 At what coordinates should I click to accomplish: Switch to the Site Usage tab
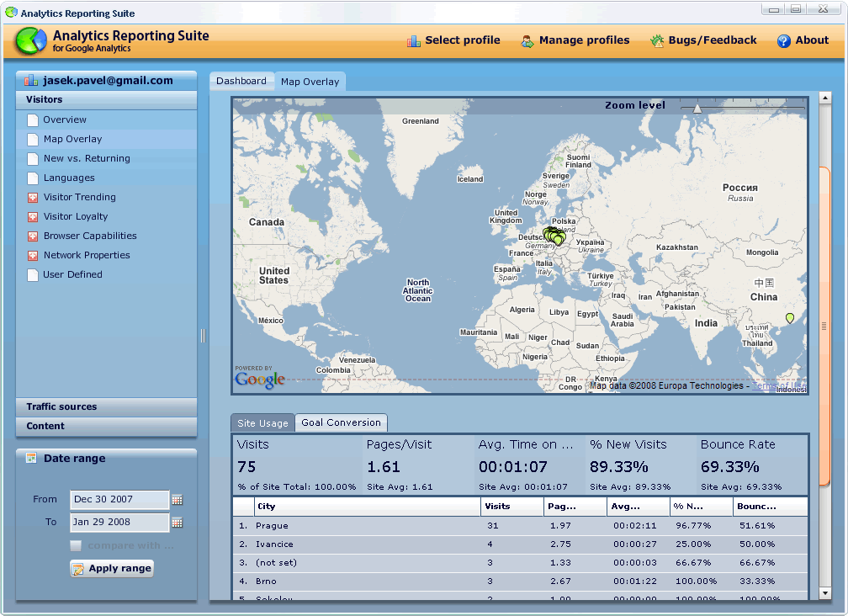point(262,423)
